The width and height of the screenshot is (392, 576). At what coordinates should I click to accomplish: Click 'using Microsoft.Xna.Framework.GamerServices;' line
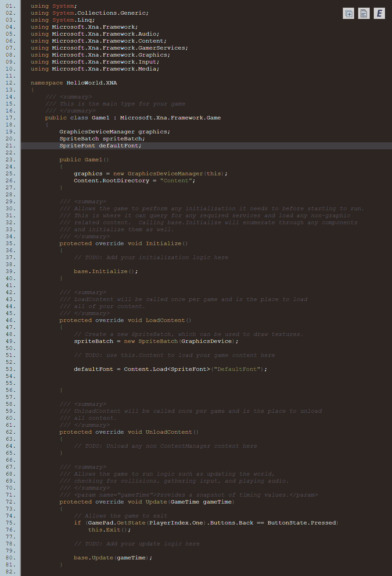click(109, 48)
